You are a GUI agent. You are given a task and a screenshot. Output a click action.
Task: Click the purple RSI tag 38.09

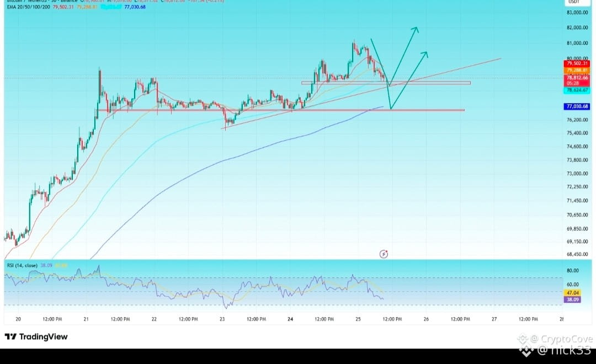[572, 299]
